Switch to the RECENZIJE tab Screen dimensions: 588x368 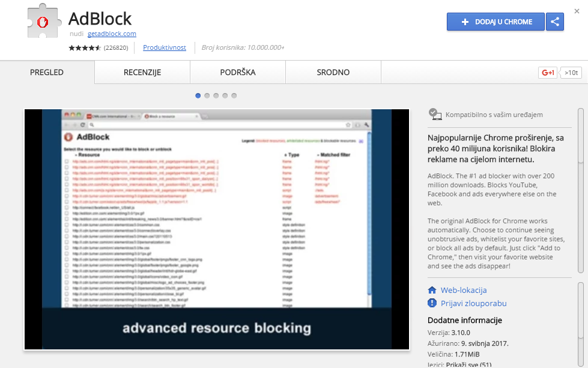click(x=142, y=72)
